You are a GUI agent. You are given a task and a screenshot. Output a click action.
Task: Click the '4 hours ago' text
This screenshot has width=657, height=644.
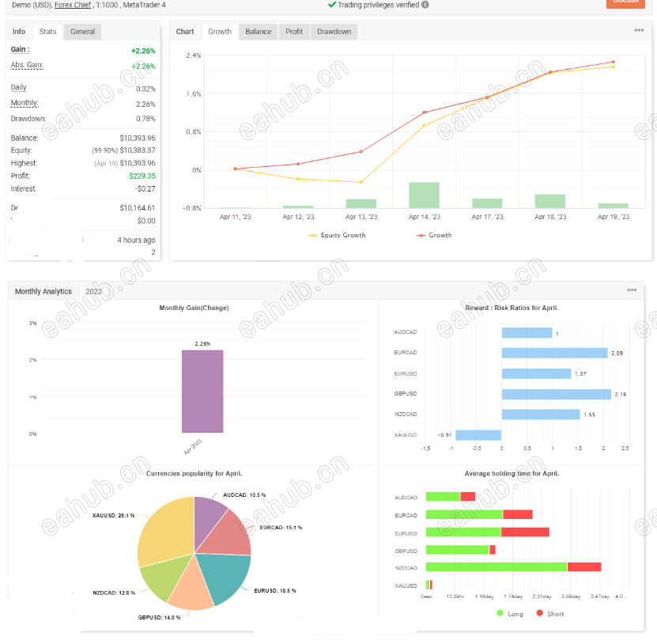(136, 241)
